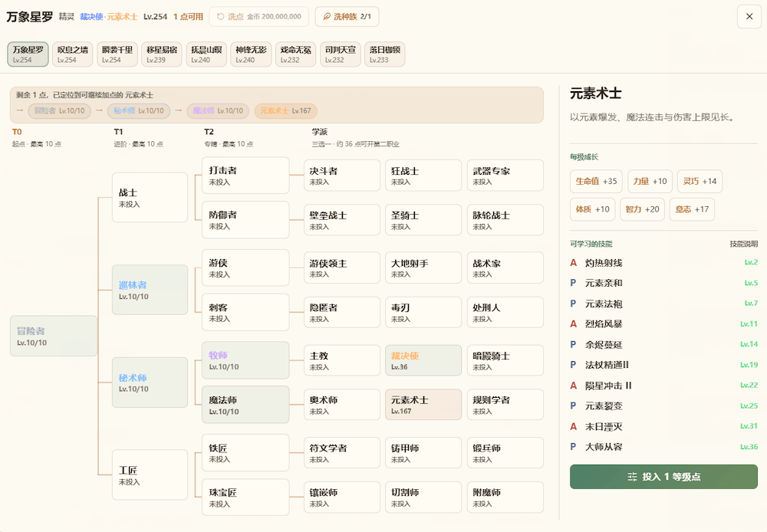This screenshot has width=767, height=532.
Task: Select the 落日枷锁 Lv.233 character tab
Action: pyautogui.click(x=384, y=54)
